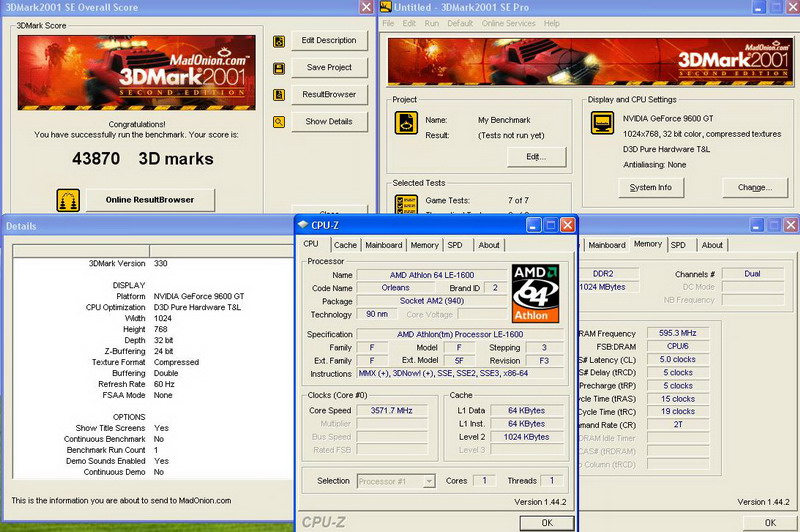Open About tab in background CPU-Z window
This screenshot has width=800, height=532.
[x=712, y=245]
